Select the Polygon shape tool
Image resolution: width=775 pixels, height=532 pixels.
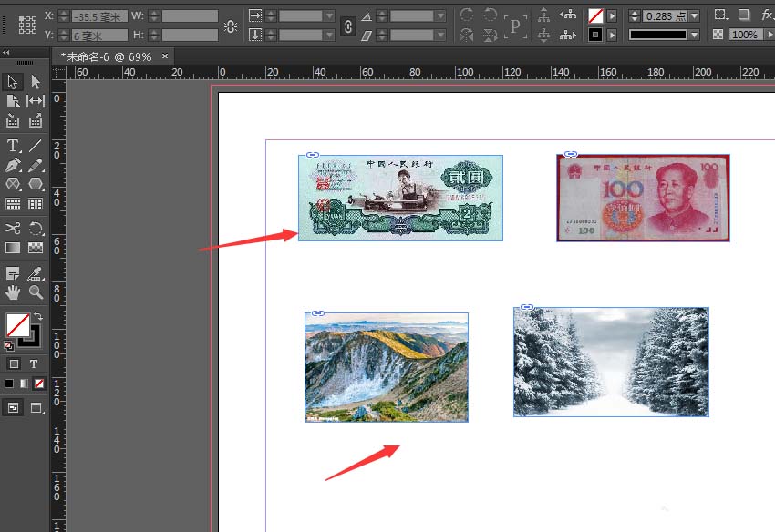[35, 184]
